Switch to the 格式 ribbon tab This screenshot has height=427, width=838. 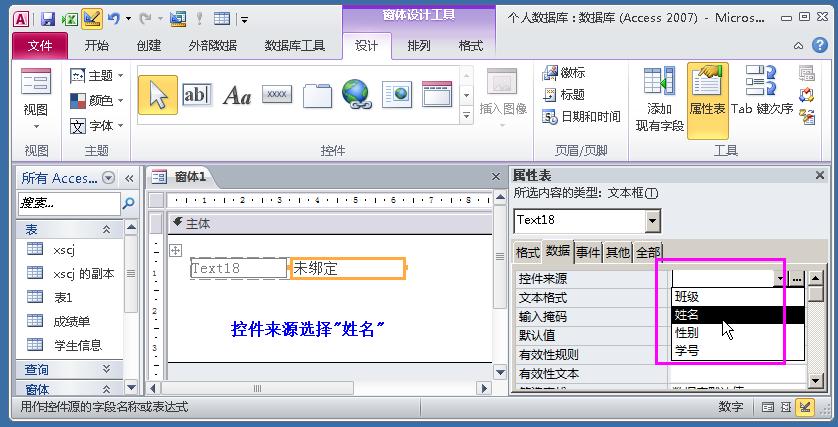point(470,46)
